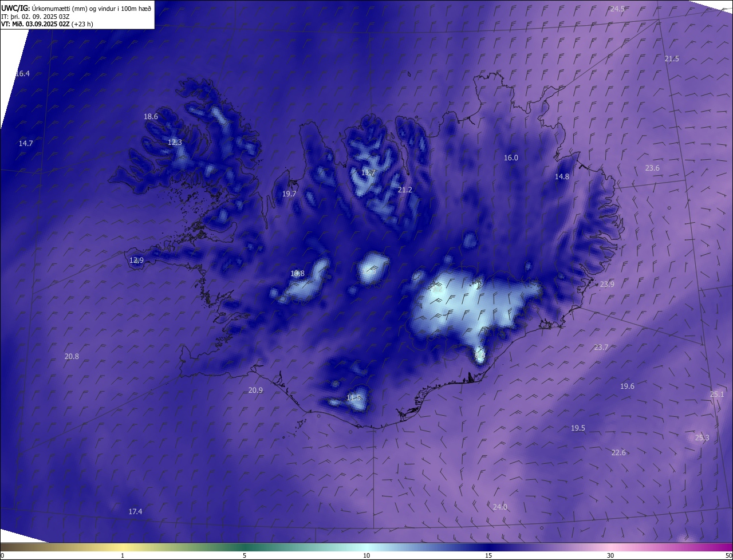733x560 pixels.
Task: Click the 10 tick label on the color scale
Action: click(366, 555)
